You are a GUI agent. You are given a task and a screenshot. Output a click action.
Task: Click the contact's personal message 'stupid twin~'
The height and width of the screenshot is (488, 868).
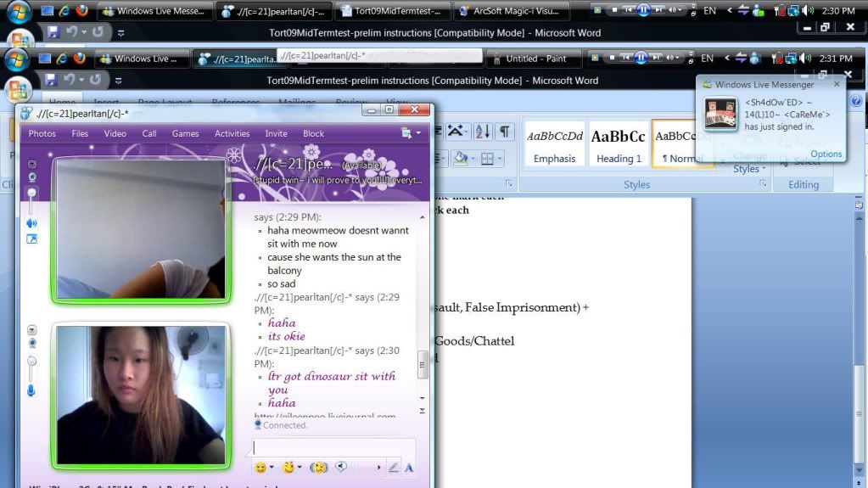coord(338,180)
